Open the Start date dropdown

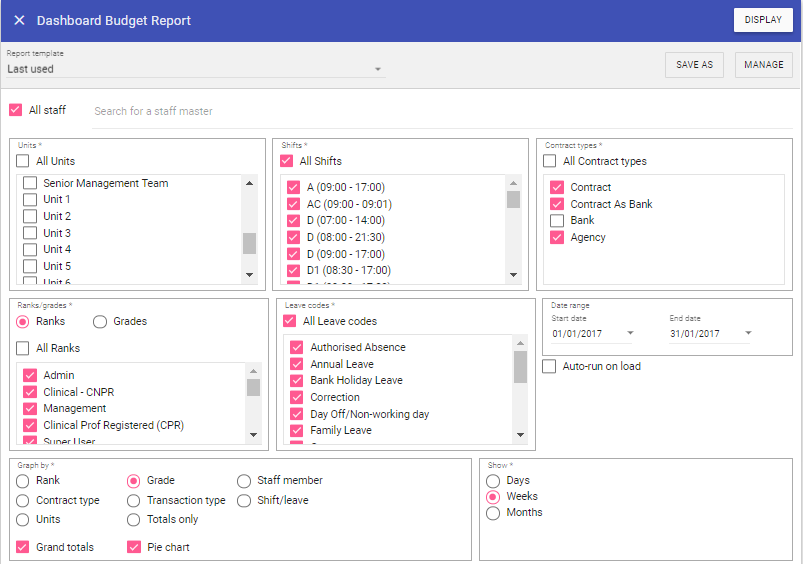(x=630, y=334)
